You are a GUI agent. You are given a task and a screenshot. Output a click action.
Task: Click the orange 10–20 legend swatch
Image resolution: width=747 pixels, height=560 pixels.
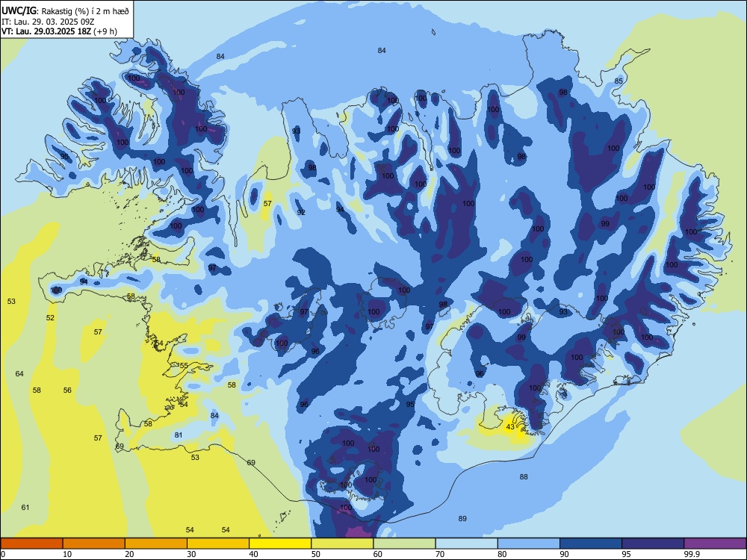click(94, 544)
